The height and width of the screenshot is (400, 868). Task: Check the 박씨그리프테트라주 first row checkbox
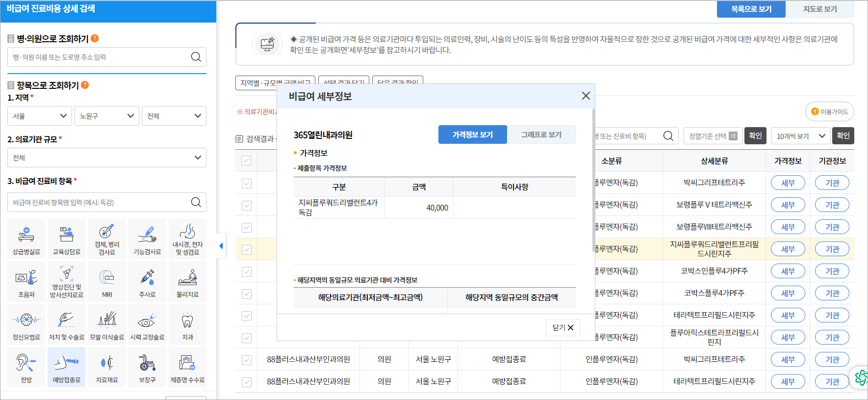pos(246,183)
